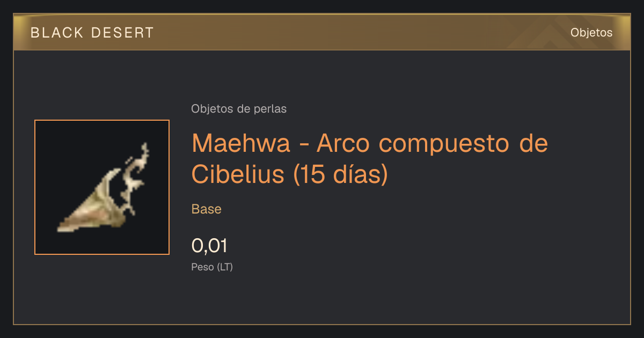Click the Peso (LT) label
This screenshot has height=338, width=644.
212,267
